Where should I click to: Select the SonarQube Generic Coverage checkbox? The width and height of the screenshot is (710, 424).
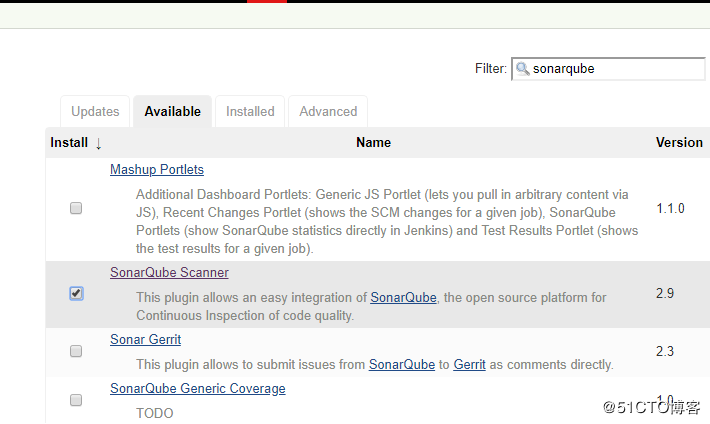click(76, 400)
